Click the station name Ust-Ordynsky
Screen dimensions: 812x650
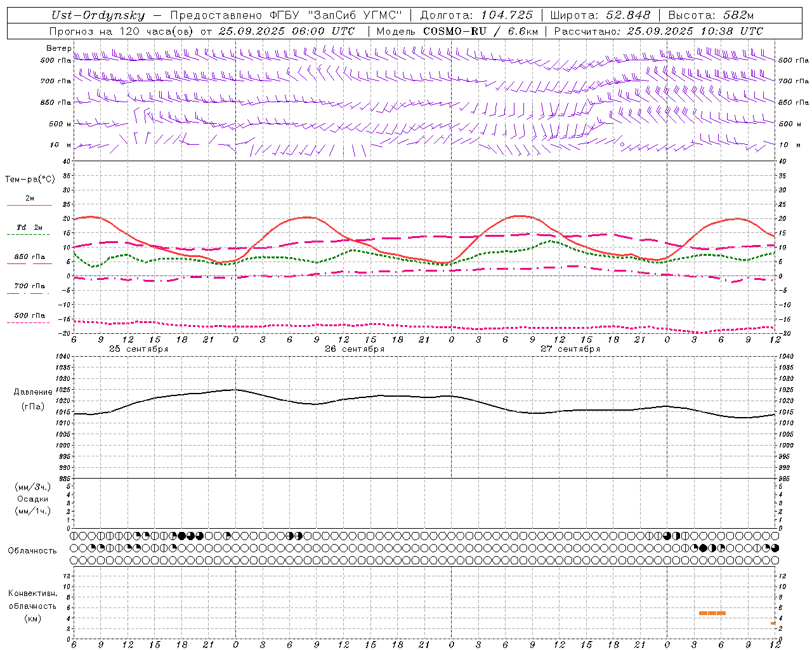pos(98,15)
